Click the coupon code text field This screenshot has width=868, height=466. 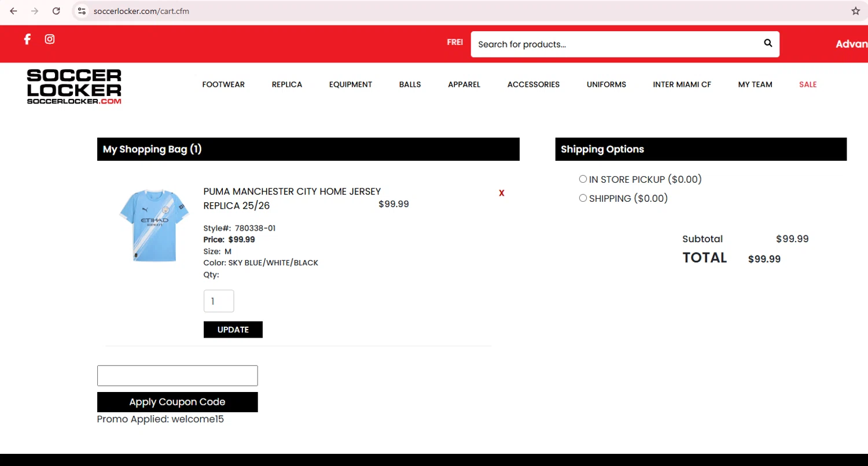[178, 376]
